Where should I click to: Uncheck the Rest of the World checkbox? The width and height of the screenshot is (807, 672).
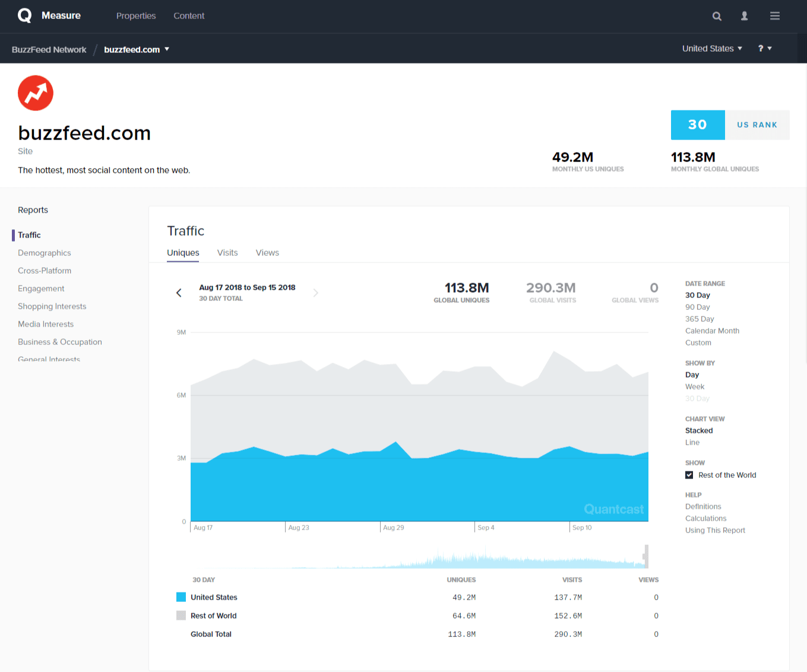coord(689,475)
